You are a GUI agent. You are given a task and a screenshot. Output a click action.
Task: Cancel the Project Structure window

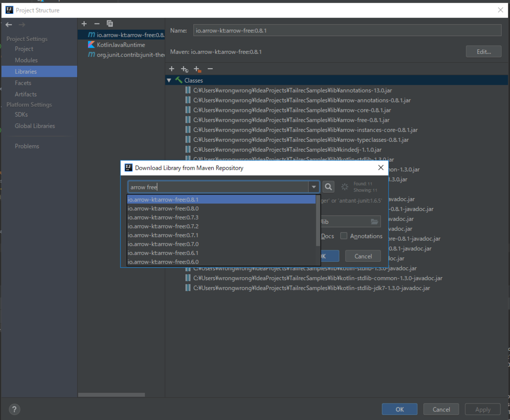pyautogui.click(x=441, y=409)
